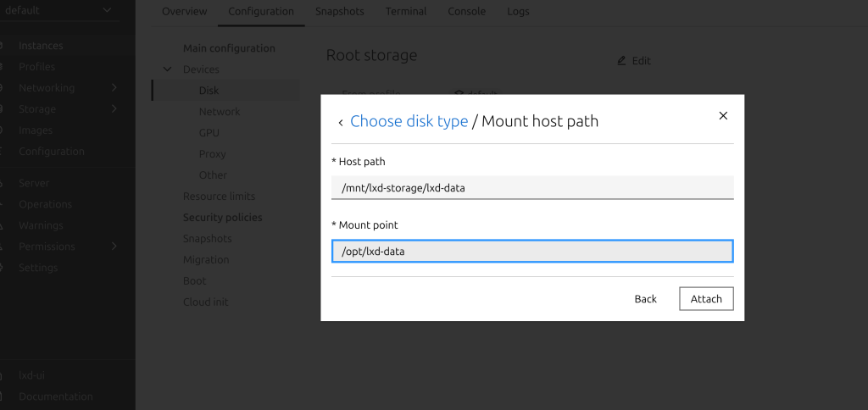Expand the Networking sidebar submenu
Viewport: 868px width, 410px height.
pos(114,88)
